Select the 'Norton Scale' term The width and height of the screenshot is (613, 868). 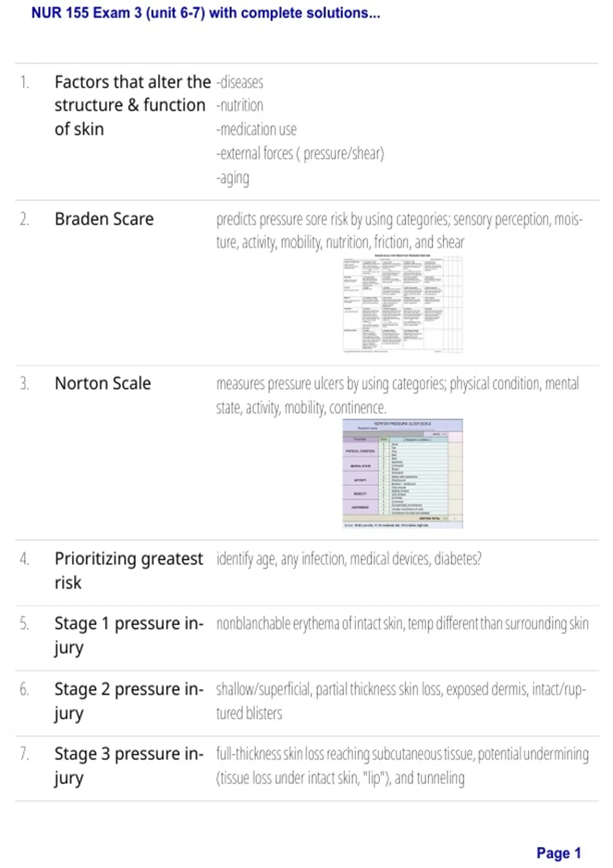(103, 383)
